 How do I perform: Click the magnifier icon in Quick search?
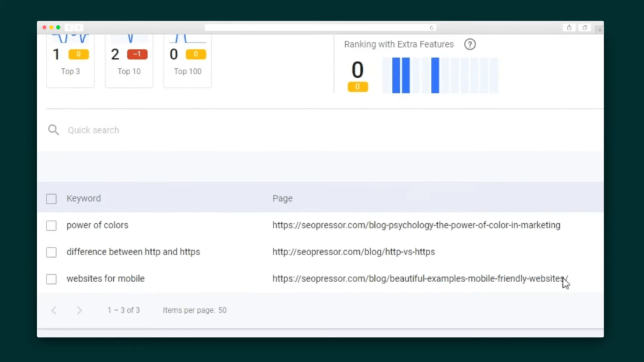[x=53, y=130]
